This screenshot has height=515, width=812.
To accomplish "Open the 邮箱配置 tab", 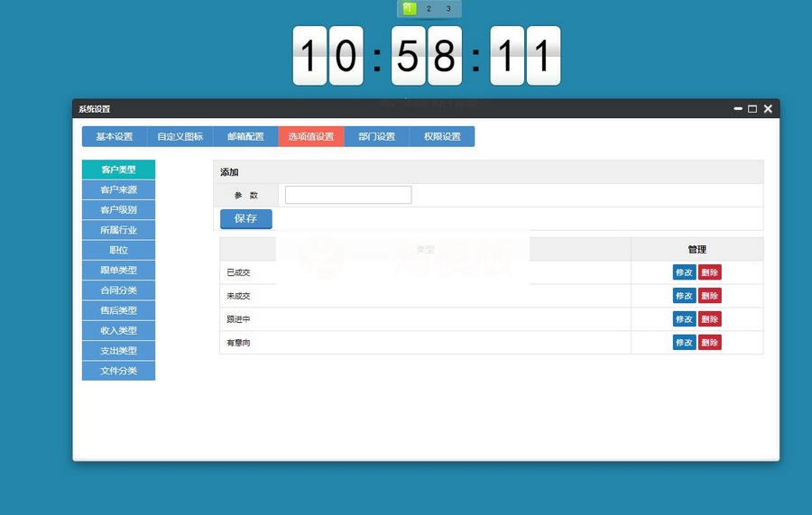I will click(245, 137).
